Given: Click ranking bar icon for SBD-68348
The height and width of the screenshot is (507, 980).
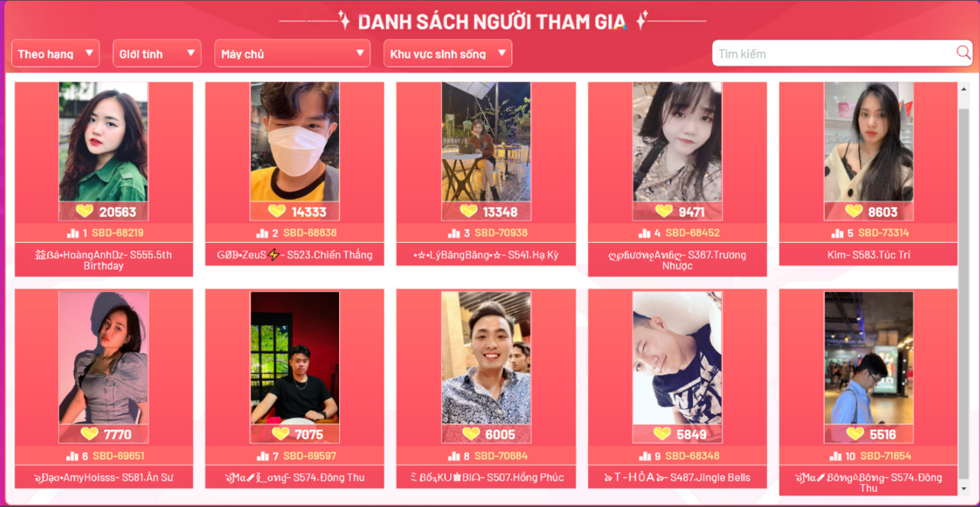Looking at the screenshot, I should 645,456.
